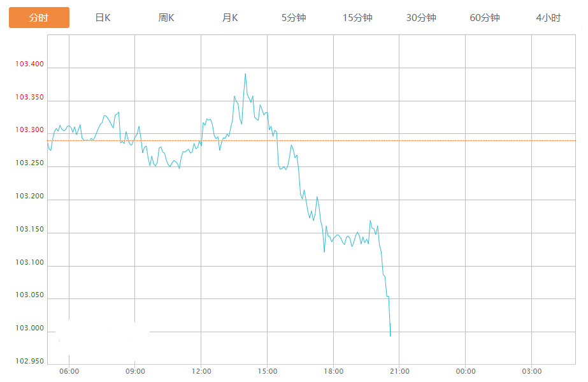Choose the 15分钟 interval tab
588x382 pixels.
tap(357, 18)
